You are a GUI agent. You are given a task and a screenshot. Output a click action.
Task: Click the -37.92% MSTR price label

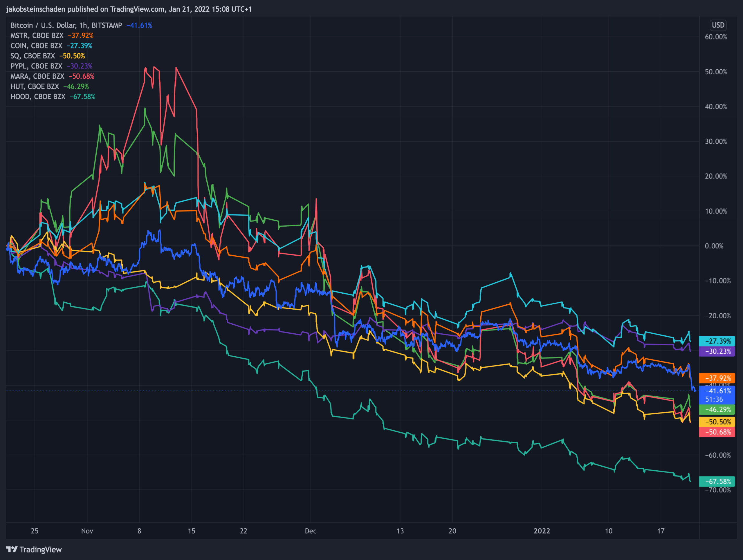tap(717, 378)
